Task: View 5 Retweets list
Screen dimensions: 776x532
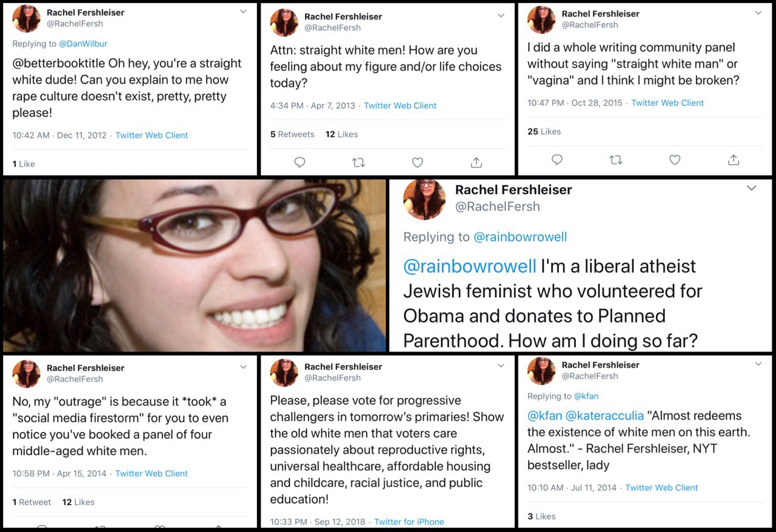Action: (292, 135)
